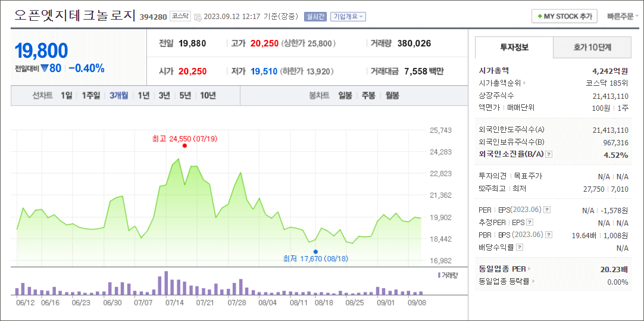Click the 시가 value 20,250
644x321 pixels.
(193, 71)
